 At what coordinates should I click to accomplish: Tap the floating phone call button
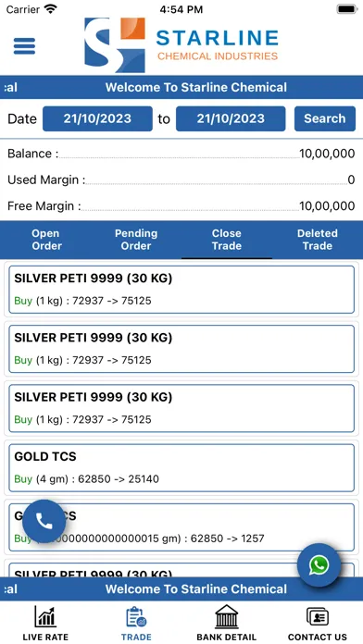tap(44, 521)
